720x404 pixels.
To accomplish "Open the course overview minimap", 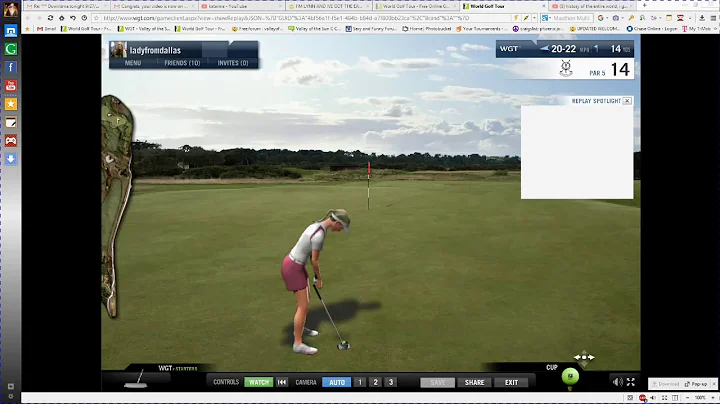I will pyautogui.click(x=117, y=206).
